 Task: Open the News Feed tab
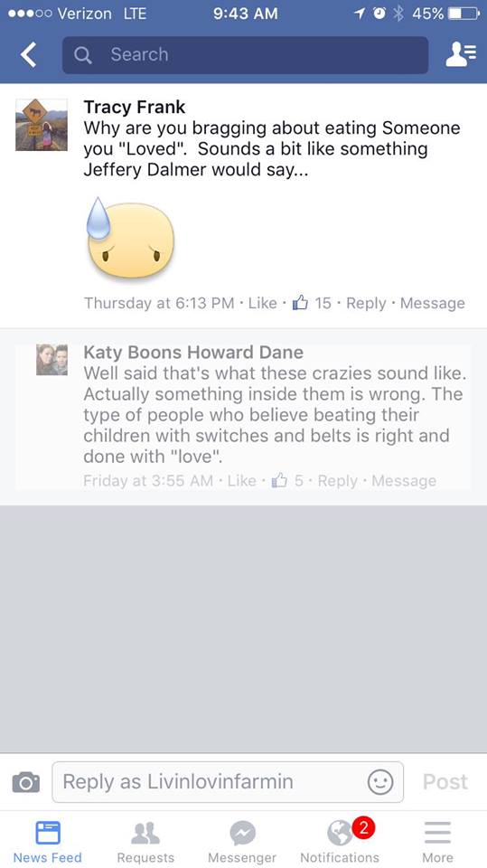point(47,842)
